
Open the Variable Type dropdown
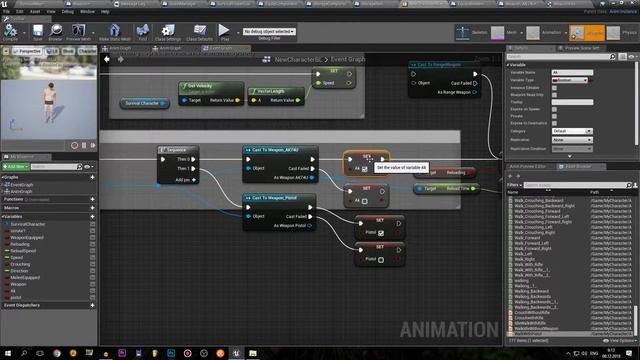click(570, 80)
